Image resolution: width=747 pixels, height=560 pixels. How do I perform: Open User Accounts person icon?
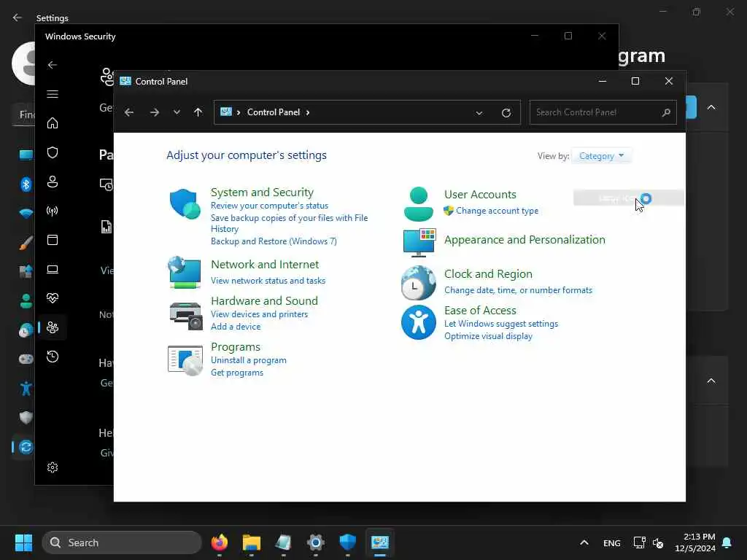[x=418, y=204]
